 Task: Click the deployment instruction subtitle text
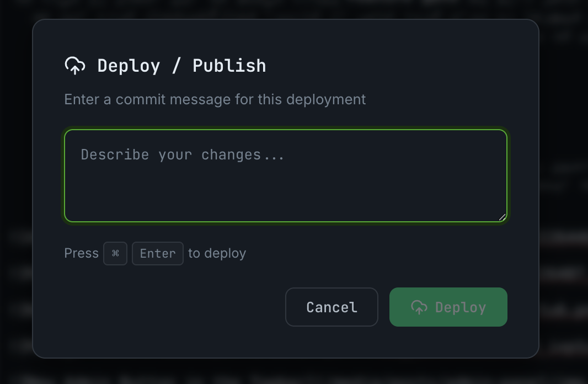215,99
